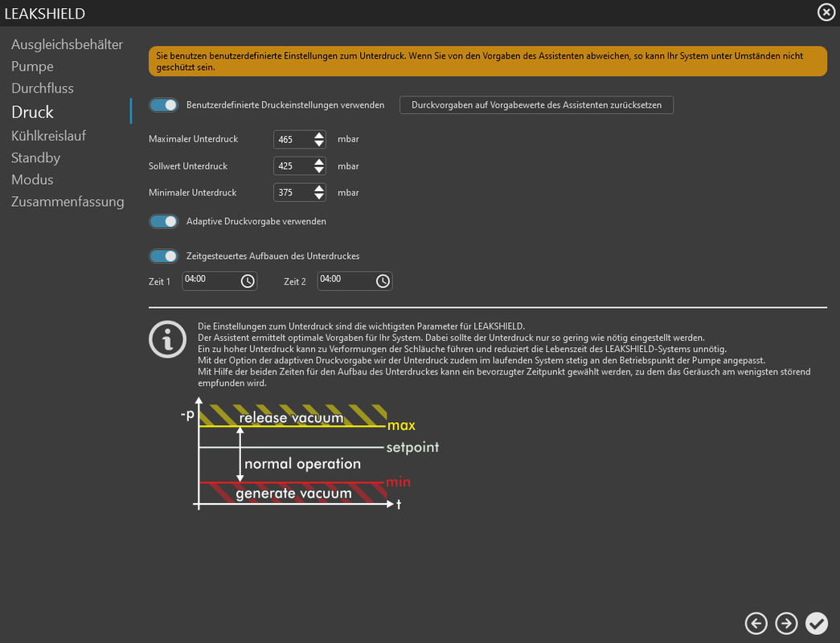Image resolution: width=840 pixels, height=643 pixels.
Task: Increase Maximaler Unterdruck with up arrow
Action: [319, 135]
